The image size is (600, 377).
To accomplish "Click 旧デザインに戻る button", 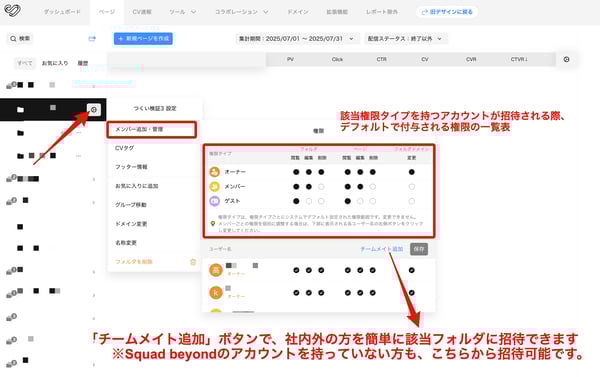I will (447, 12).
